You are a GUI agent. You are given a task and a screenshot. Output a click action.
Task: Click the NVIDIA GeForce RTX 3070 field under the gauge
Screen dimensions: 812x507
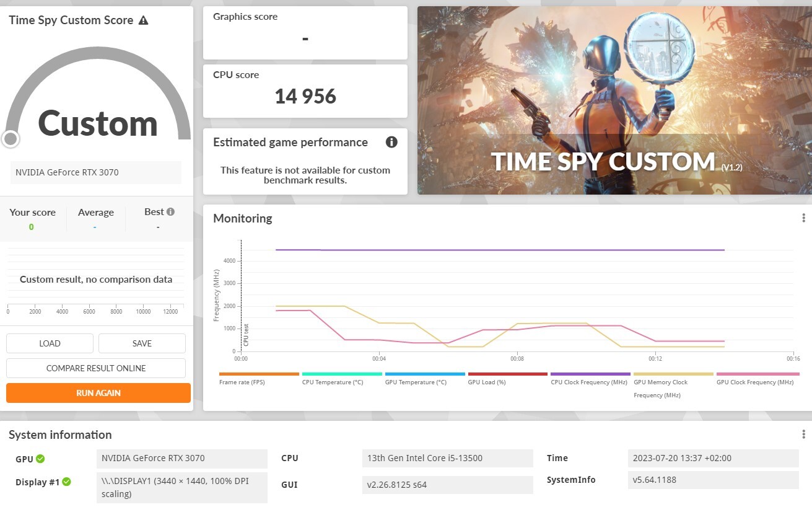(x=95, y=172)
